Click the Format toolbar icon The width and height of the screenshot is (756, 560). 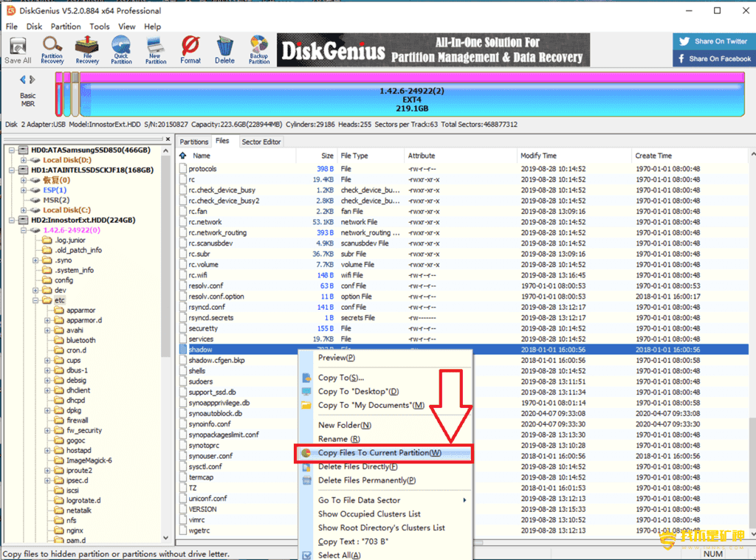(x=190, y=50)
